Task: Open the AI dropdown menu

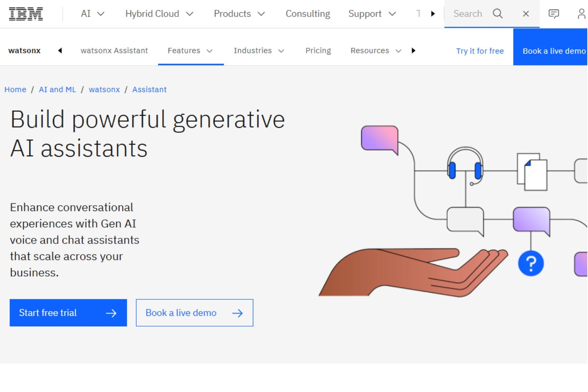Action: 92,14
